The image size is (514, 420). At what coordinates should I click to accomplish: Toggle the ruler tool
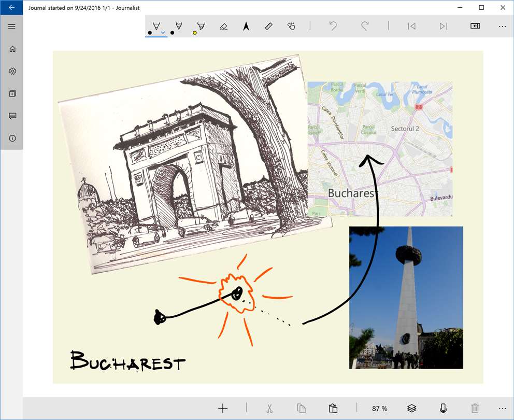pos(268,26)
